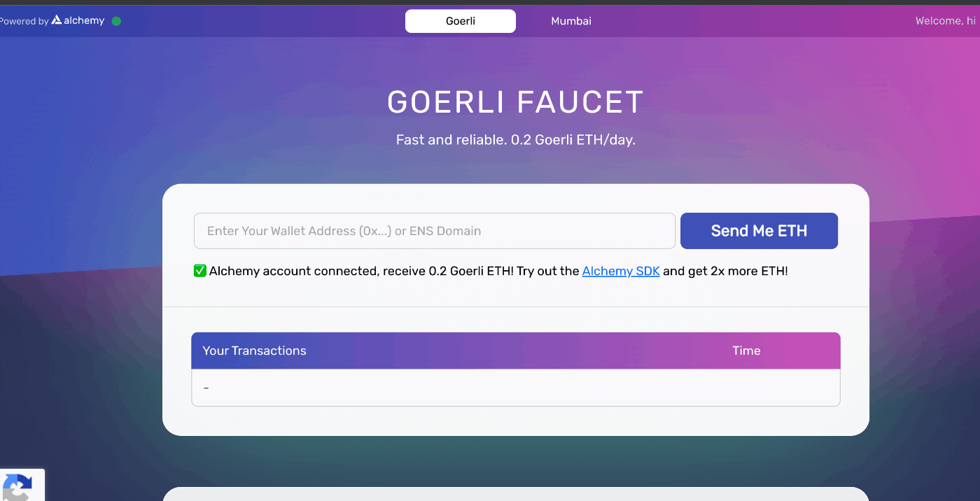Click the 'Welcome, hi' account menu
This screenshot has height=501, width=980.
click(x=944, y=20)
